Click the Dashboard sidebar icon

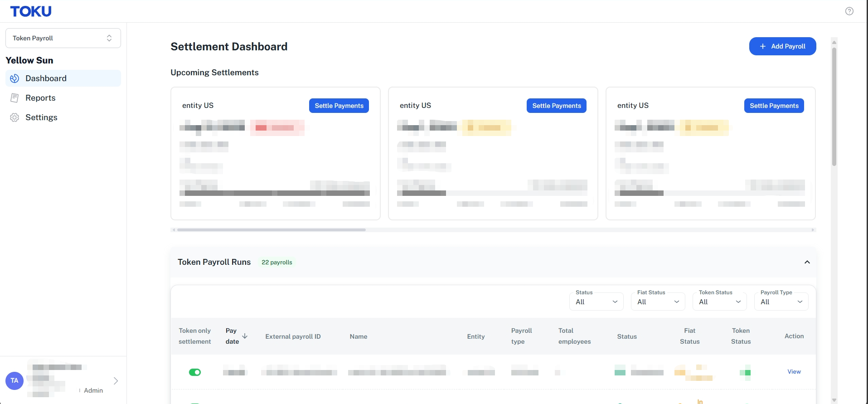pos(15,78)
